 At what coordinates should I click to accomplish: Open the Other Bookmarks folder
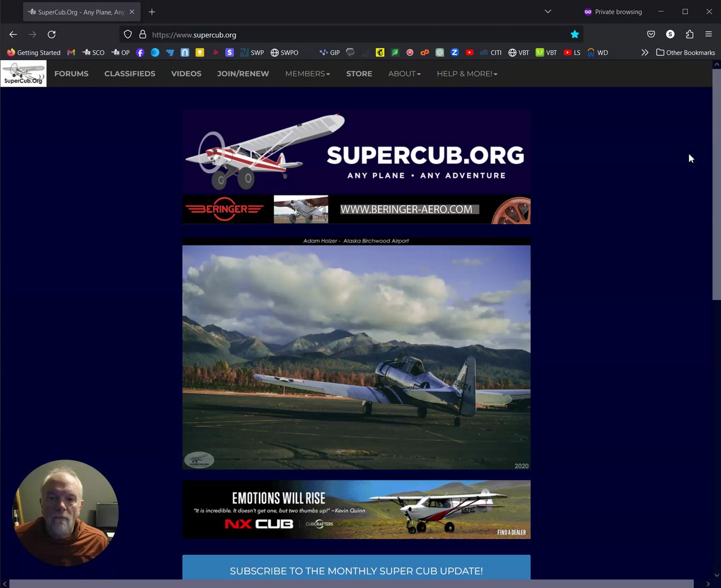point(686,52)
